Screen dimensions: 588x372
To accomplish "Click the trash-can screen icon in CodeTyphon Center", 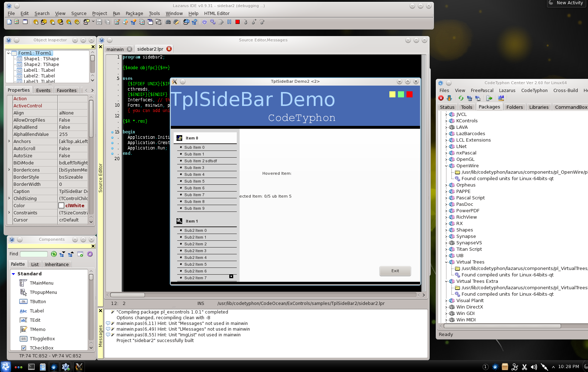I will (470, 98).
